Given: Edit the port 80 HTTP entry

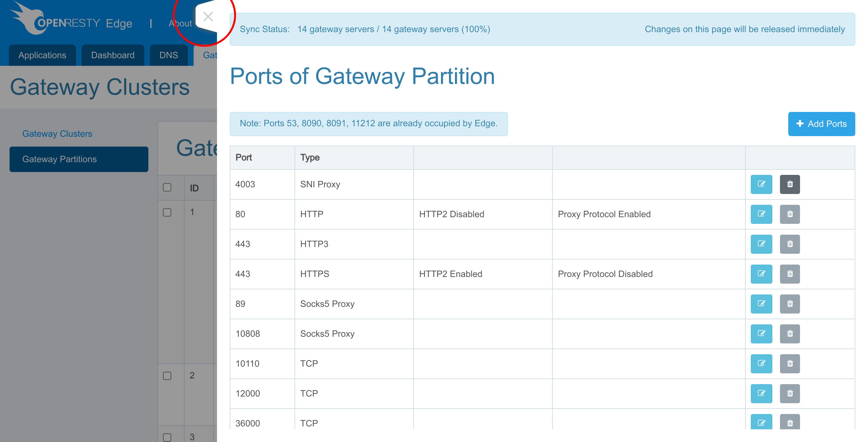Looking at the screenshot, I should click(761, 214).
